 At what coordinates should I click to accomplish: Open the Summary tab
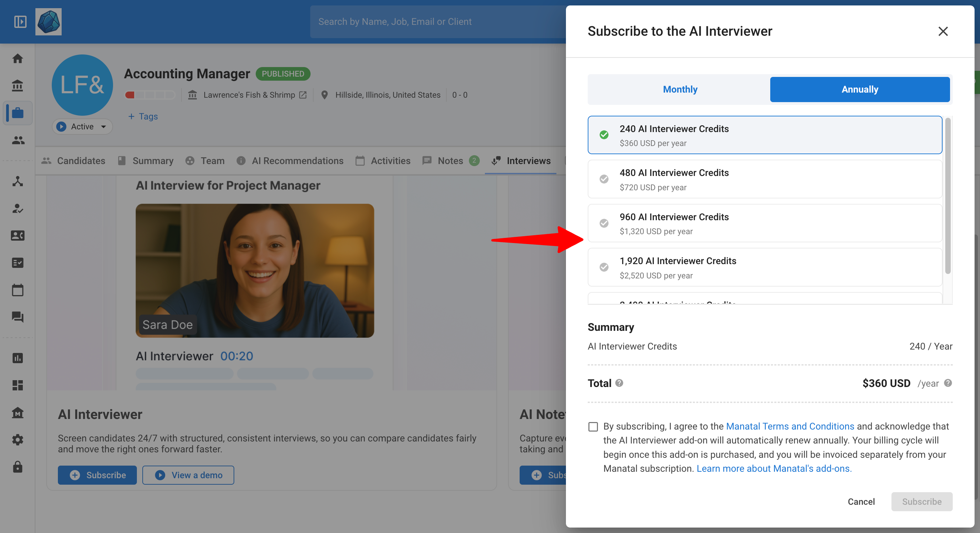pyautogui.click(x=146, y=161)
